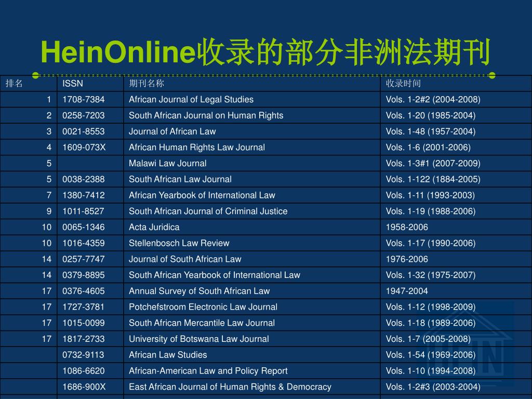532x399 pixels.
Task: Click the slide title 'HeinOnline收录的部分非洲法期刊'
Action: 265,52
